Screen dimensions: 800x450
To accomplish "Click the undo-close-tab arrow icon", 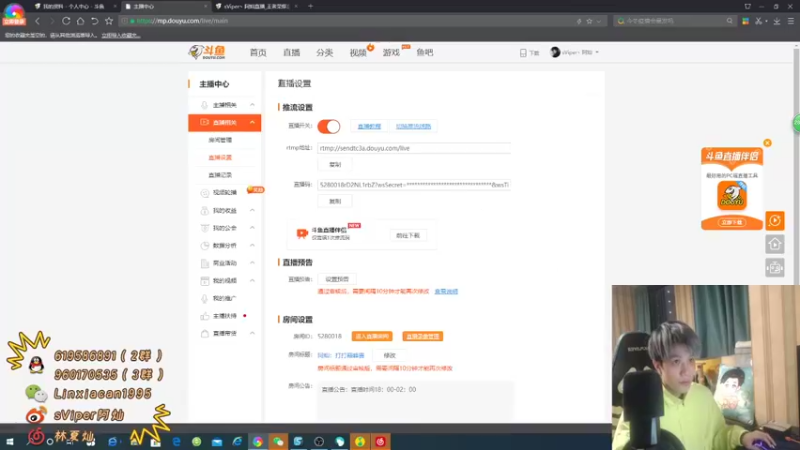I will point(94,21).
